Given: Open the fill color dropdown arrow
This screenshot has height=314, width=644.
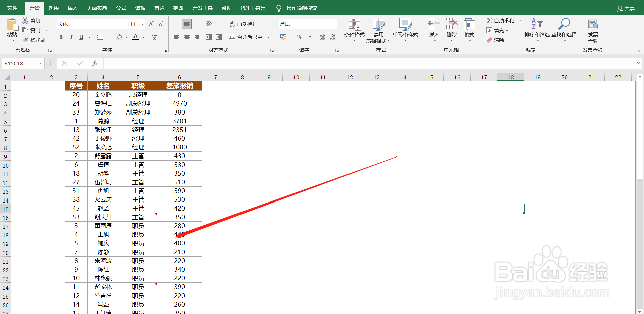Looking at the screenshot, I should coord(127,37).
